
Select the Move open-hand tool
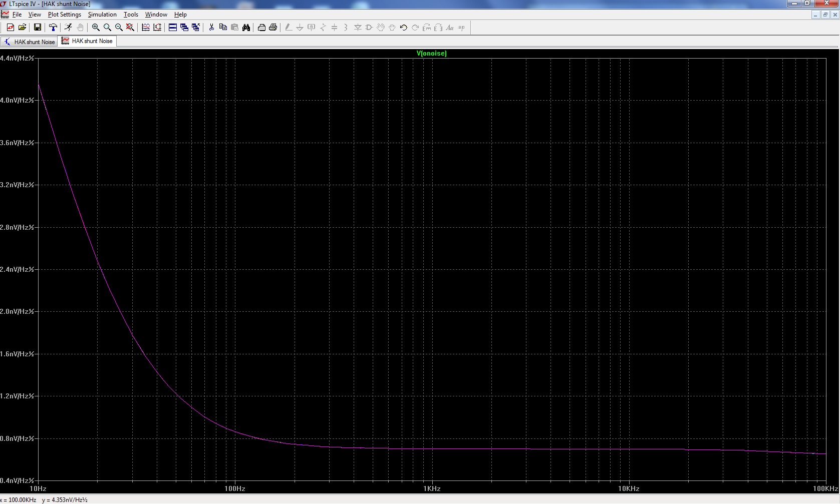point(381,28)
